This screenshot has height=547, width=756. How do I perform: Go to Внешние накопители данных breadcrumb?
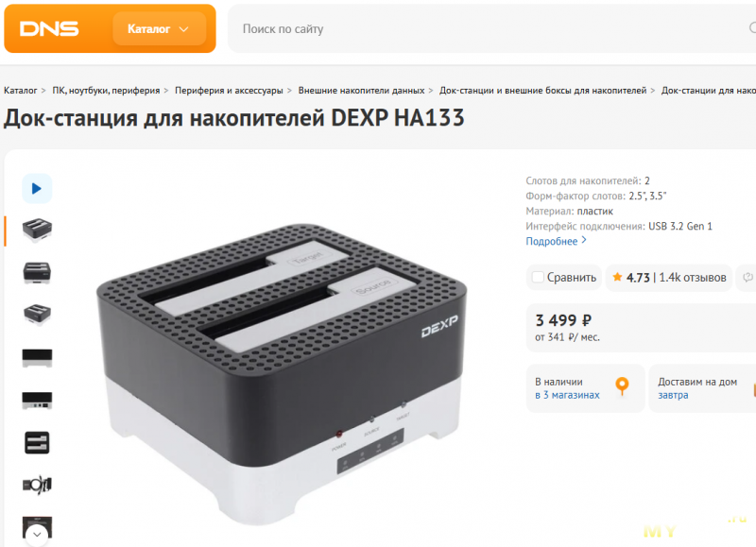pyautogui.click(x=361, y=90)
